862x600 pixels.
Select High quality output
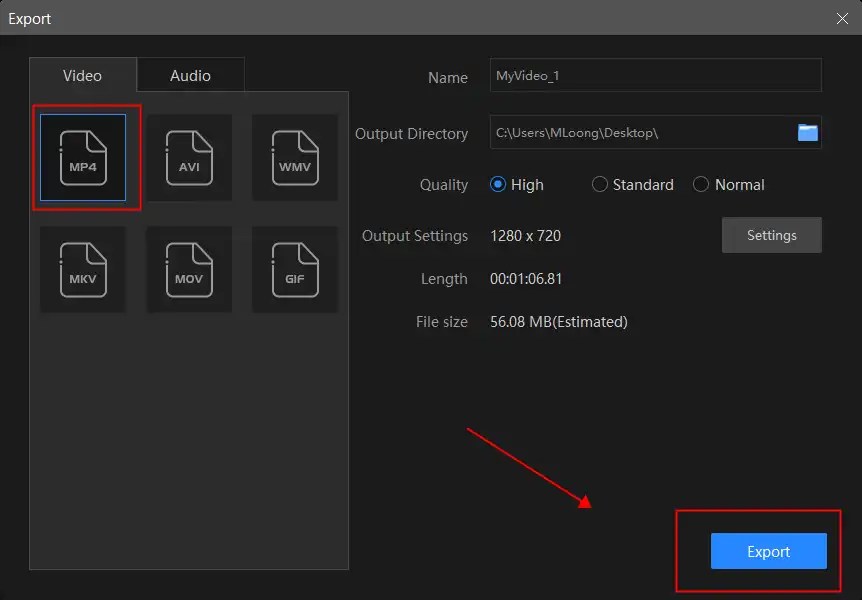pyautogui.click(x=500, y=184)
